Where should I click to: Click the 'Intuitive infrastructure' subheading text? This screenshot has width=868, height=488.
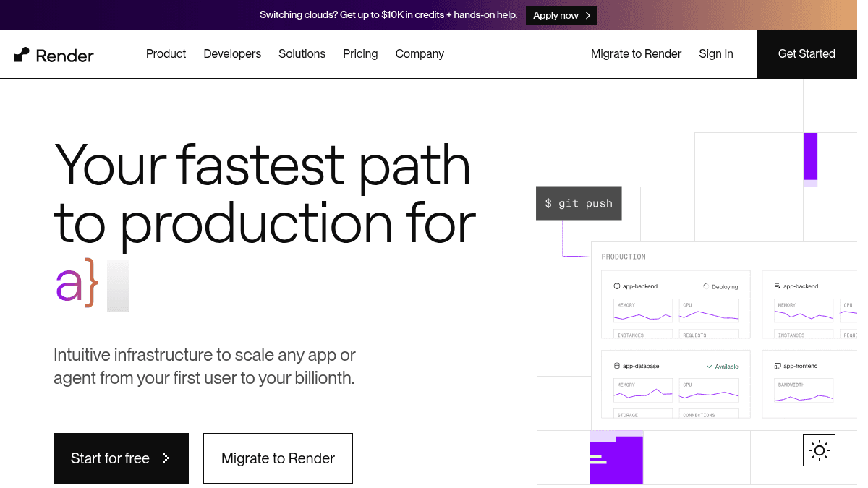(x=205, y=367)
